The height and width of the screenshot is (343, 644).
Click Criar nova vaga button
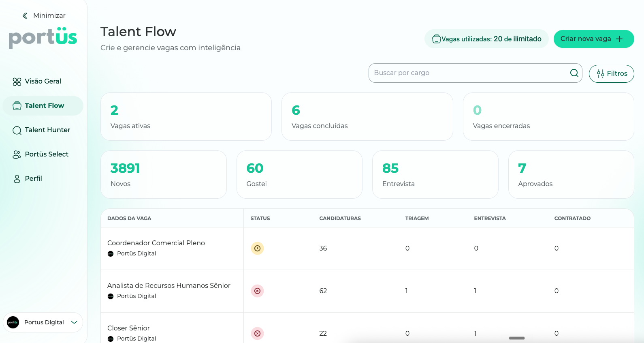594,39
